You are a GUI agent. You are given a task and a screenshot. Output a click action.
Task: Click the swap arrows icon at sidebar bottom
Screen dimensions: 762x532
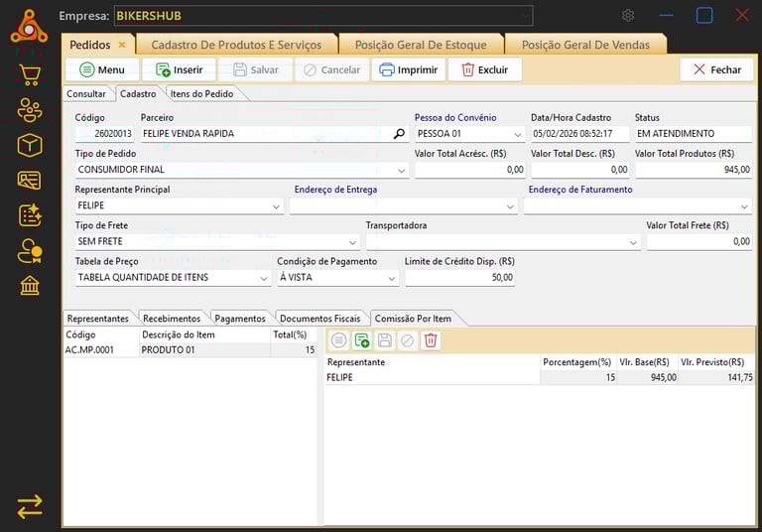pos(30,506)
